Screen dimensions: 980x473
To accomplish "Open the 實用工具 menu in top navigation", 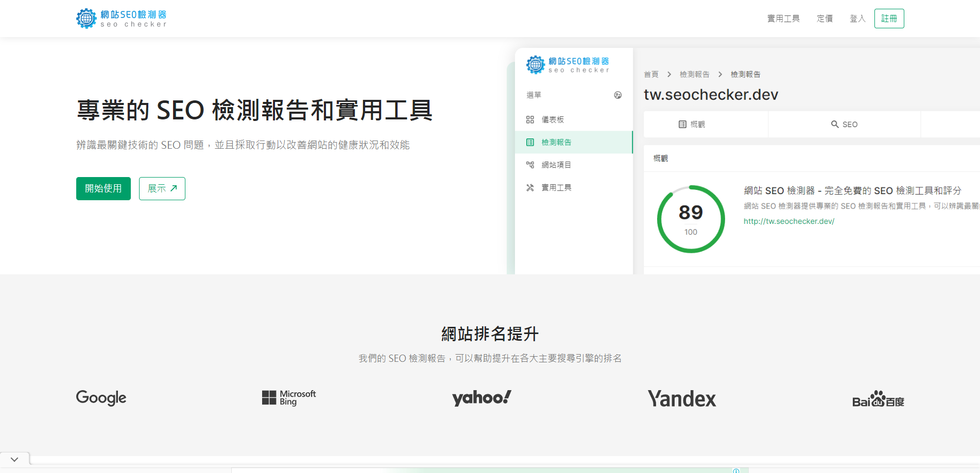I will pos(783,19).
